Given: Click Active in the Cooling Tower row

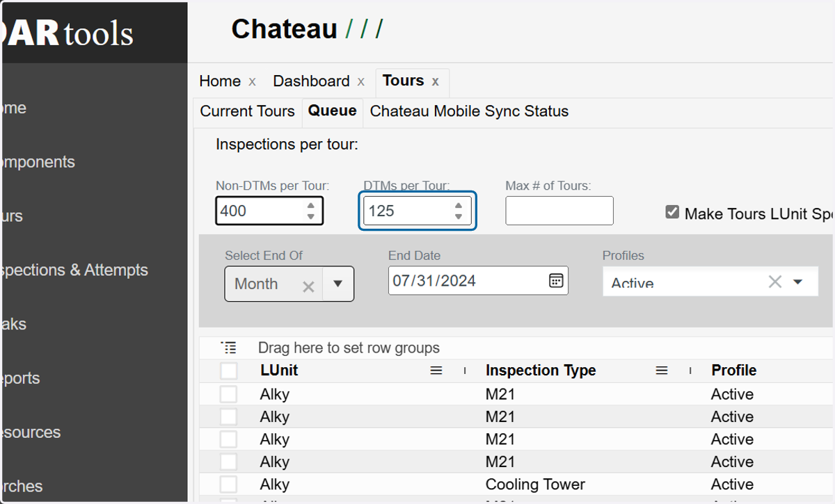Looking at the screenshot, I should pyautogui.click(x=732, y=485).
